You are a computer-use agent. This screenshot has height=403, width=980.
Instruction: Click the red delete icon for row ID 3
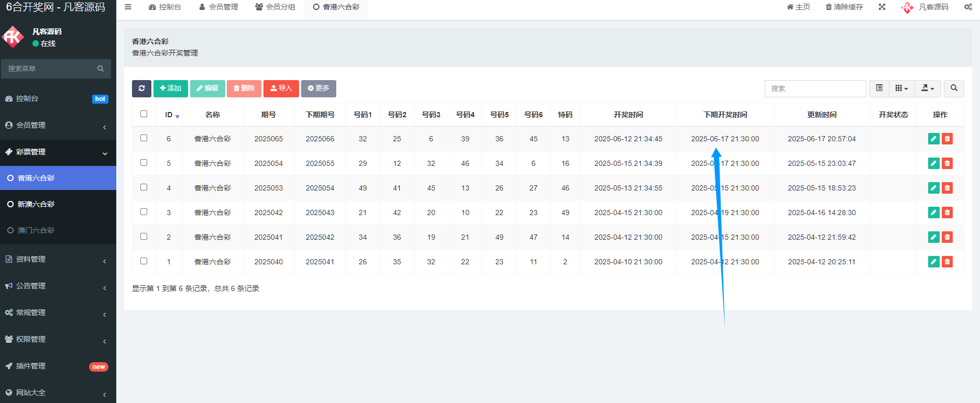947,212
